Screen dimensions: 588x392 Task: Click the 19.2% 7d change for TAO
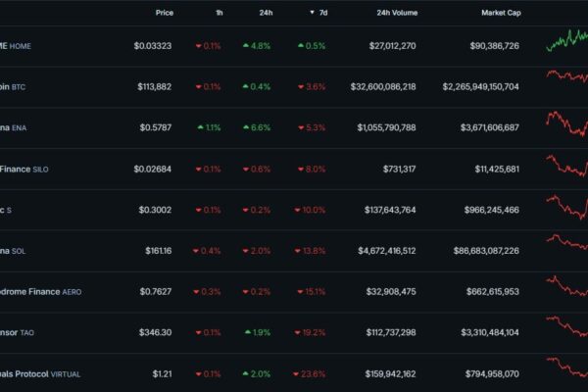(310, 332)
